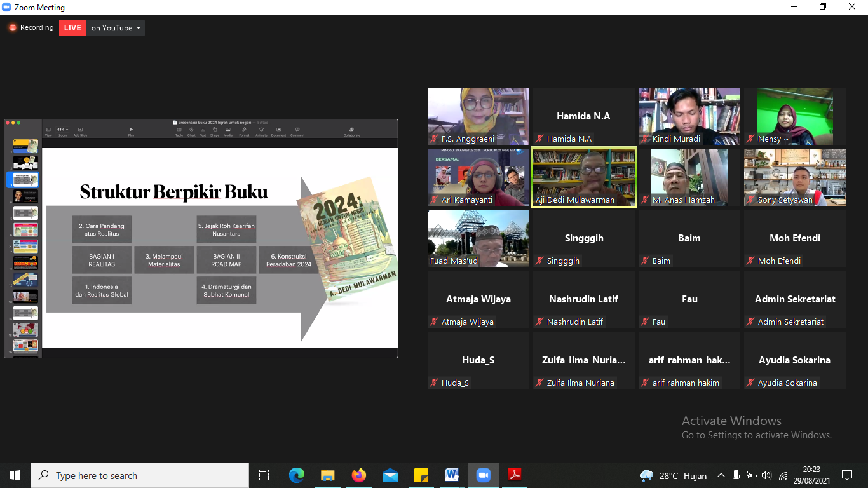Screen dimensions: 868x488
Task: Select Aji Dedi Mulawarman's highlighted video tile
Action: pos(584,177)
